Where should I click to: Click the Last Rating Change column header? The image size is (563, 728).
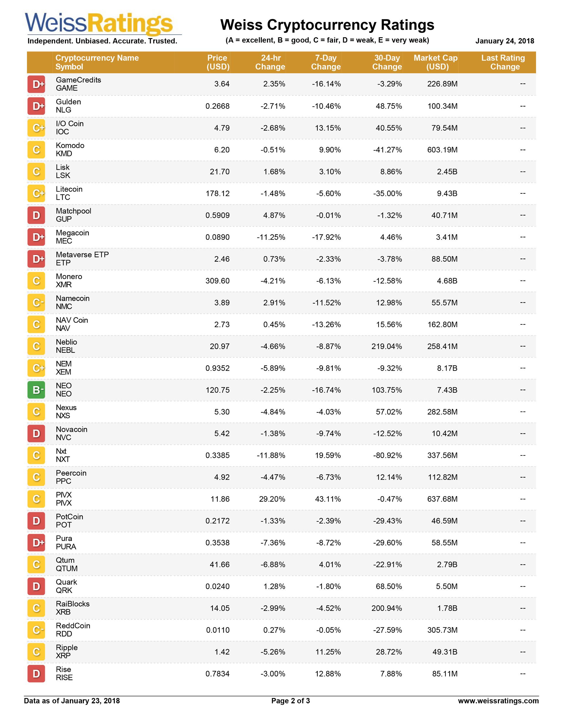pos(503,62)
